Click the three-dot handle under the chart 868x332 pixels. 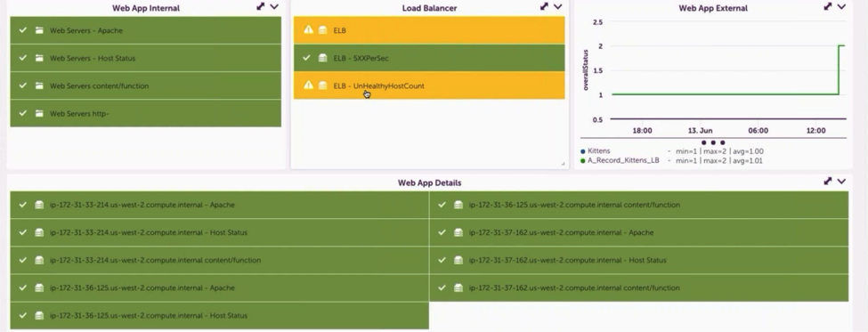click(x=713, y=142)
